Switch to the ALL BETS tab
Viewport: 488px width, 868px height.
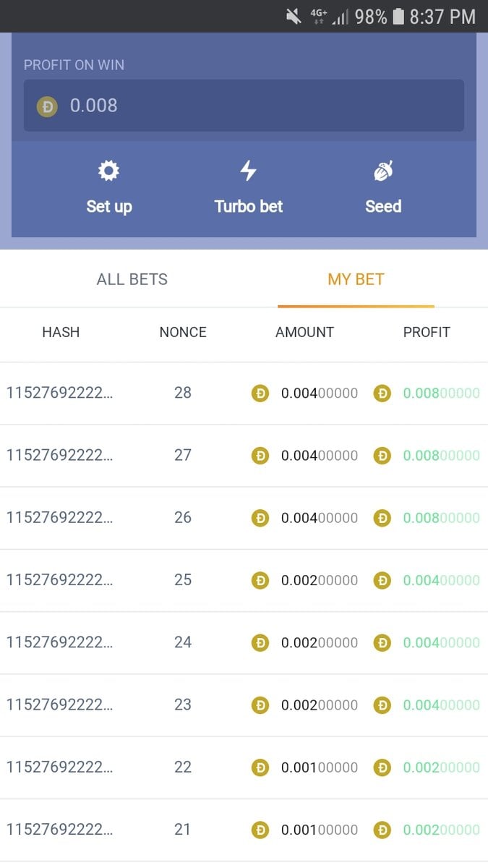[x=132, y=279]
